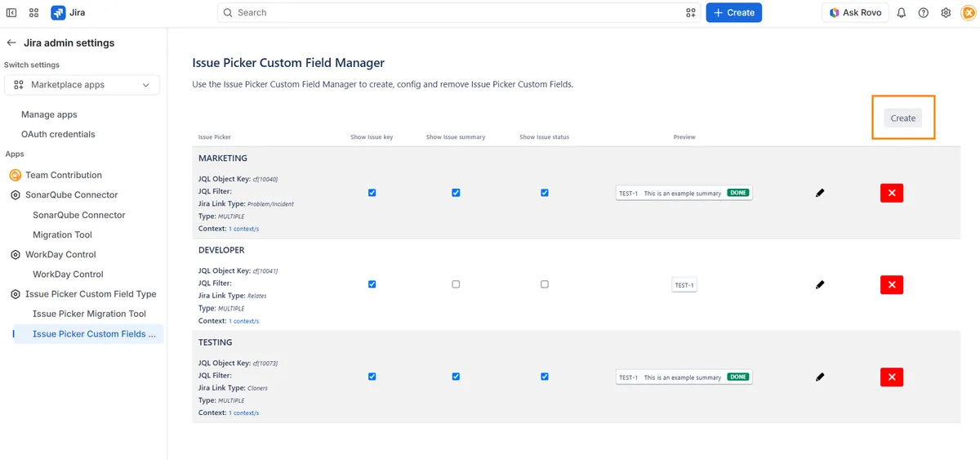Click the cf[10073] JQL object key
The width and height of the screenshot is (980, 460).
point(265,363)
